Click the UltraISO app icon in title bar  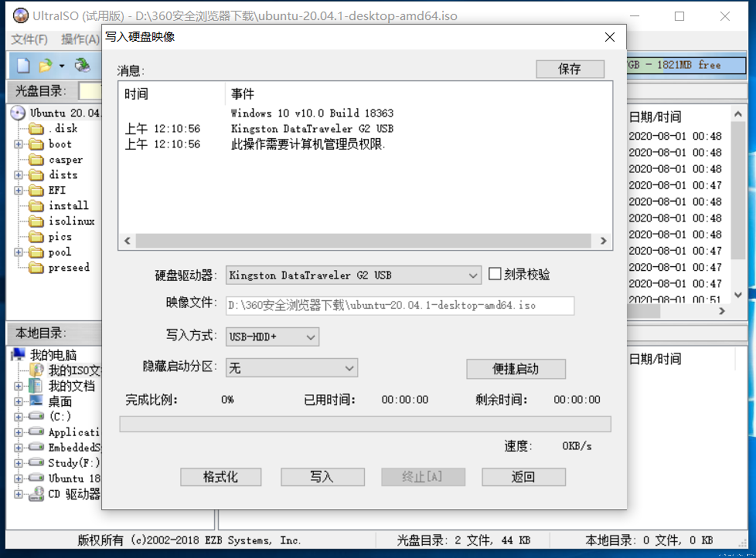click(21, 16)
